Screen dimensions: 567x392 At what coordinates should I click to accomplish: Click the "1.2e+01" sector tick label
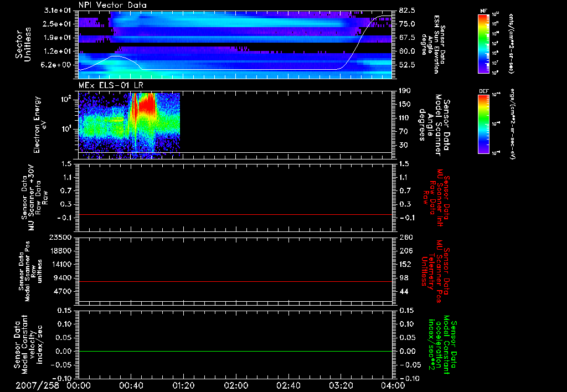point(58,51)
